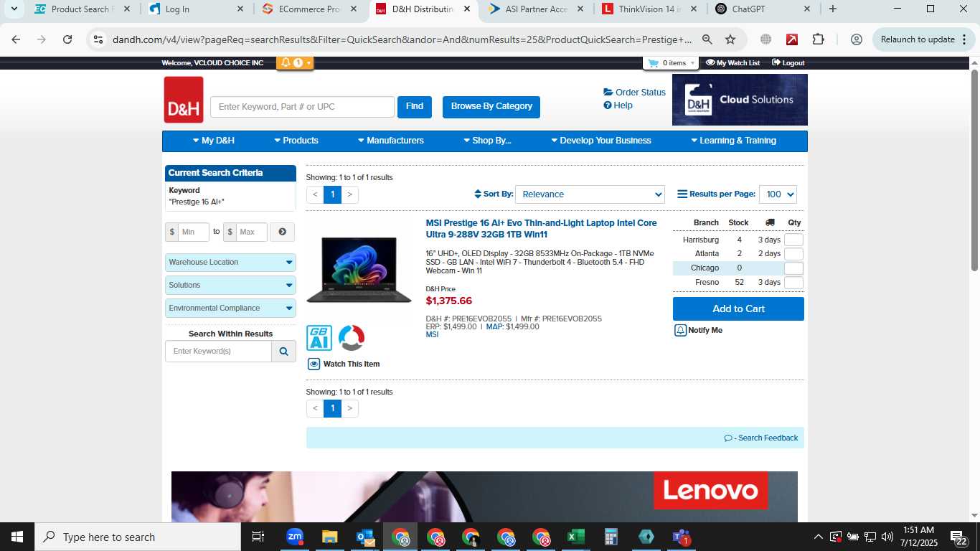Image resolution: width=980 pixels, height=551 pixels.
Task: Click the magnifier search-within-results button
Action: pyautogui.click(x=284, y=352)
